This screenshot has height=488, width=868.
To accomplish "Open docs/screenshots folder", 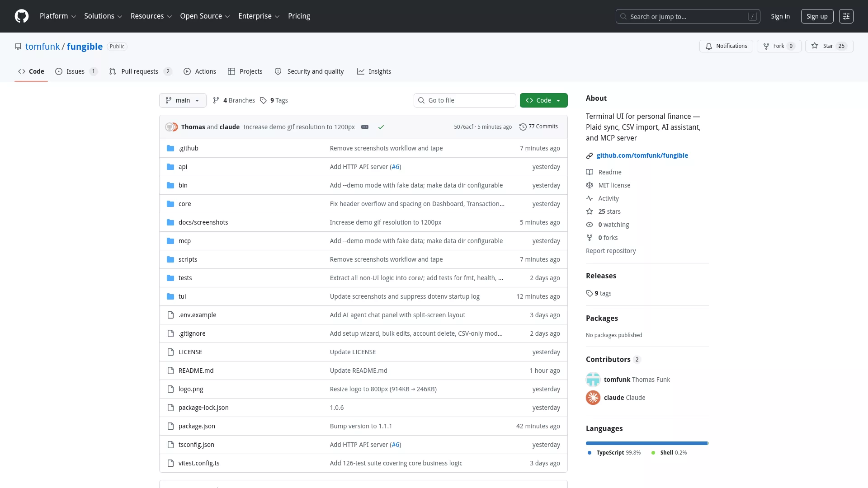I will coord(203,222).
